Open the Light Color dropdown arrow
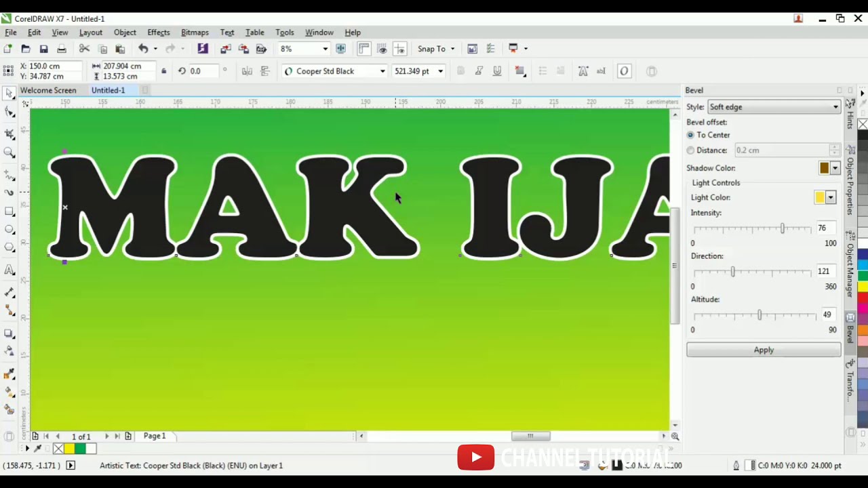 click(x=831, y=197)
